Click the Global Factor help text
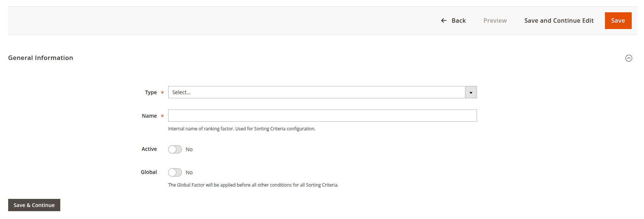The width and height of the screenshot is (644, 219). (x=253, y=185)
